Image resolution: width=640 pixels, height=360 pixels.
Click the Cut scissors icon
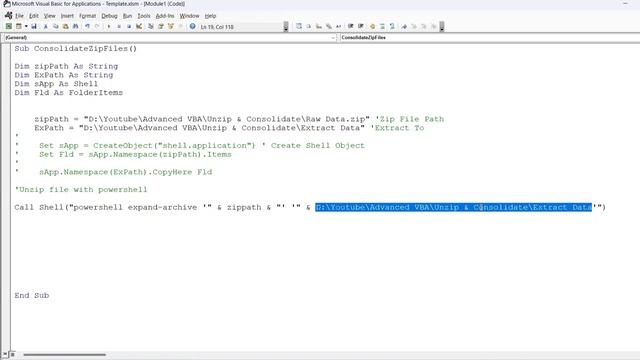point(46,27)
